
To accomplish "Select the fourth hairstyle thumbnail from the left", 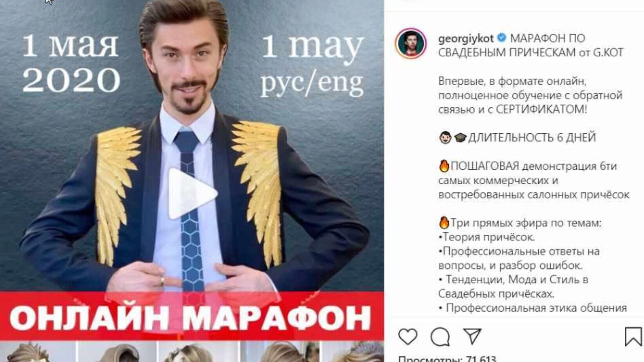I will [280, 352].
